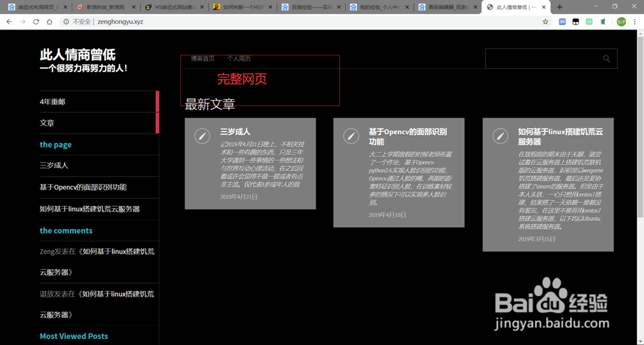
Task: Close the 我的经验_个人中心 tab
Action: [x=406, y=7]
